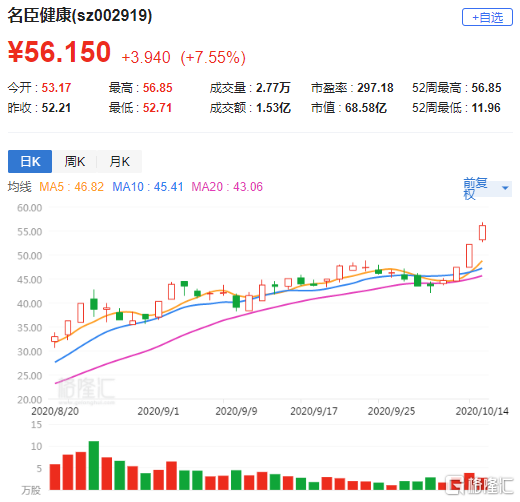The image size is (520, 502).
Task: Click the MA20 : 43.06 indicator label
Action: pos(227,187)
